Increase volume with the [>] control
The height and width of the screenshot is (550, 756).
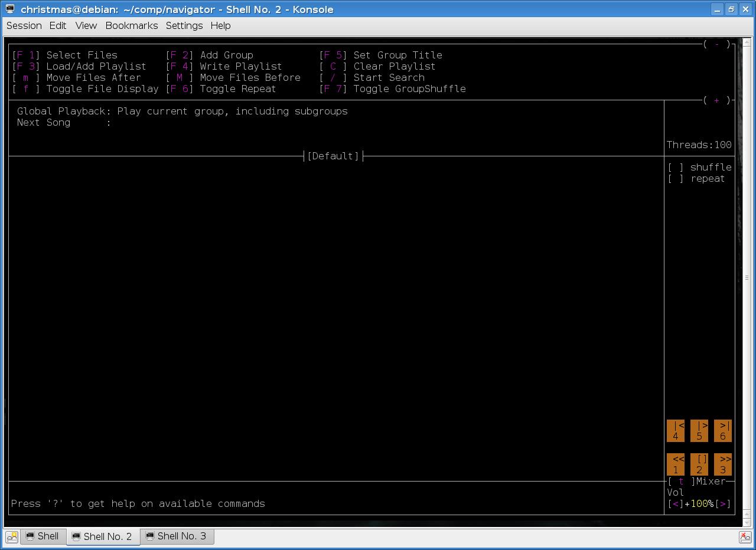coord(723,503)
